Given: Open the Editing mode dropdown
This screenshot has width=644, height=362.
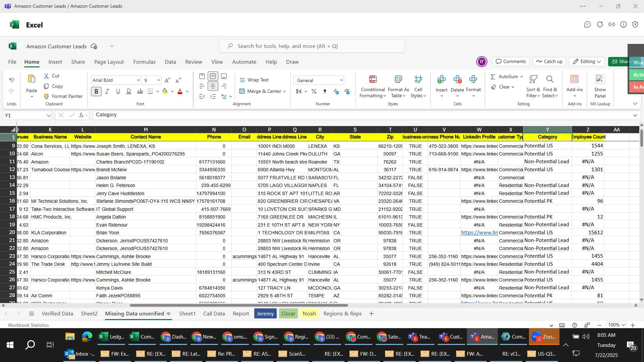Looking at the screenshot, I should [587, 62].
